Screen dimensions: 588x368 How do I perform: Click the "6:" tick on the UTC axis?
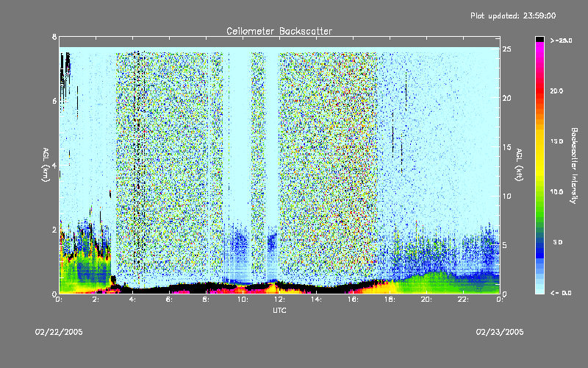[169, 300]
